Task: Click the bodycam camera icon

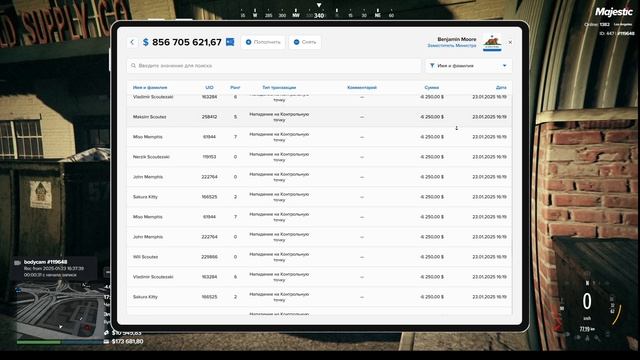Action: (18, 262)
